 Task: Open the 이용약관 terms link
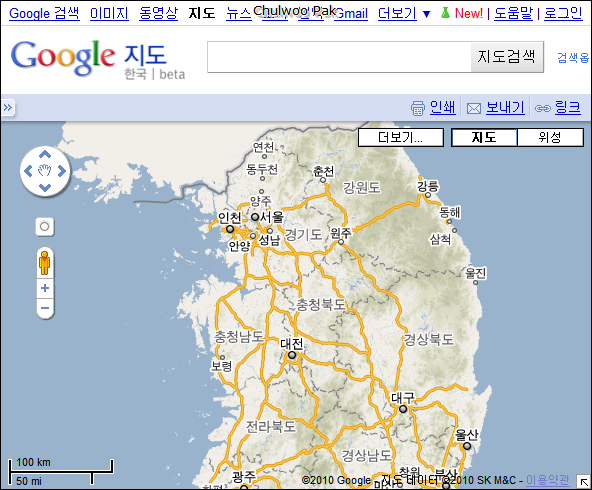tap(547, 480)
